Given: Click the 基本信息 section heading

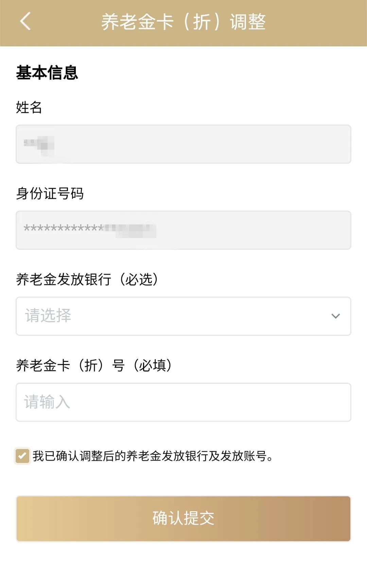Looking at the screenshot, I should click(47, 72).
